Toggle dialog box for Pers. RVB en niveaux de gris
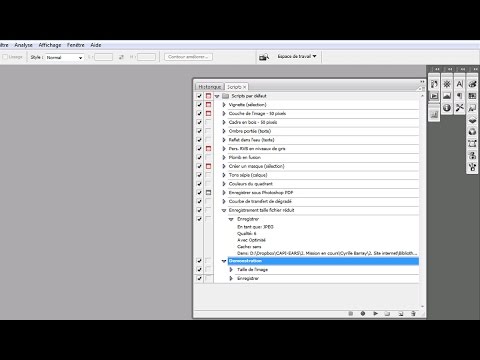Screen dimensions: 480x360 pyautogui.click(x=208, y=149)
